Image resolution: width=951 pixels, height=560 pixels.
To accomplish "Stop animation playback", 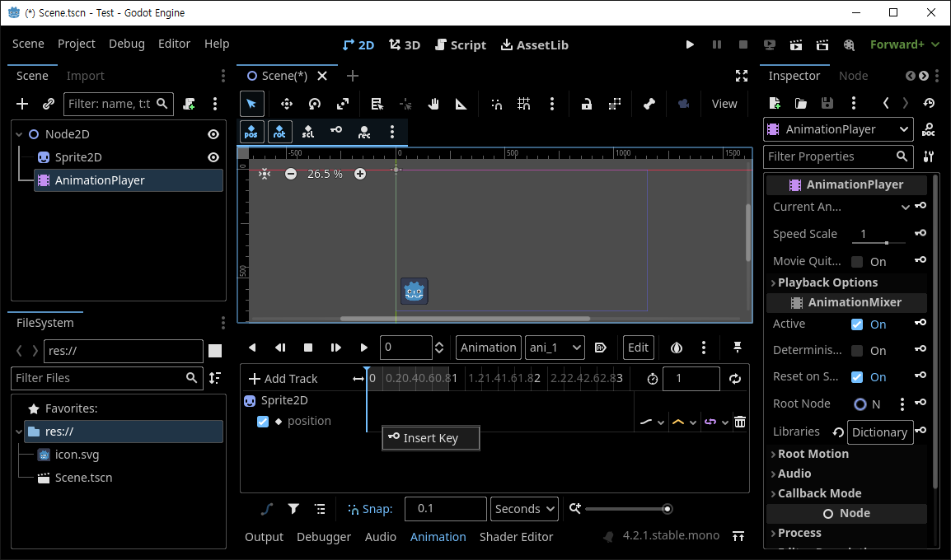I will click(308, 348).
